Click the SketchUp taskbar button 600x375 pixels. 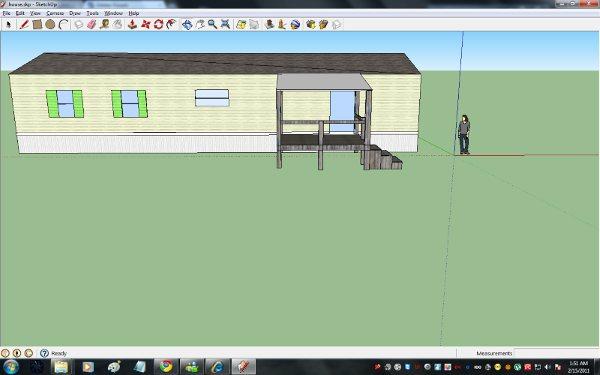(243, 367)
